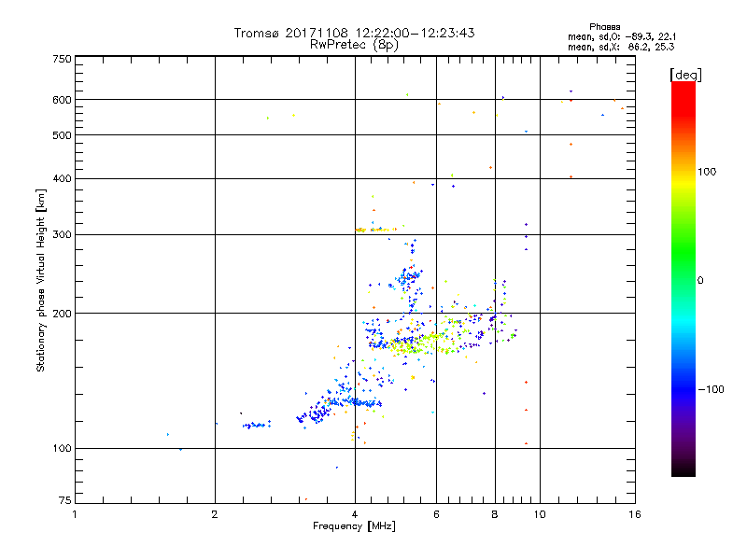This screenshot has width=747, height=560.
Task: Click the y-axis tick label '75'
Action: [x=65, y=500]
